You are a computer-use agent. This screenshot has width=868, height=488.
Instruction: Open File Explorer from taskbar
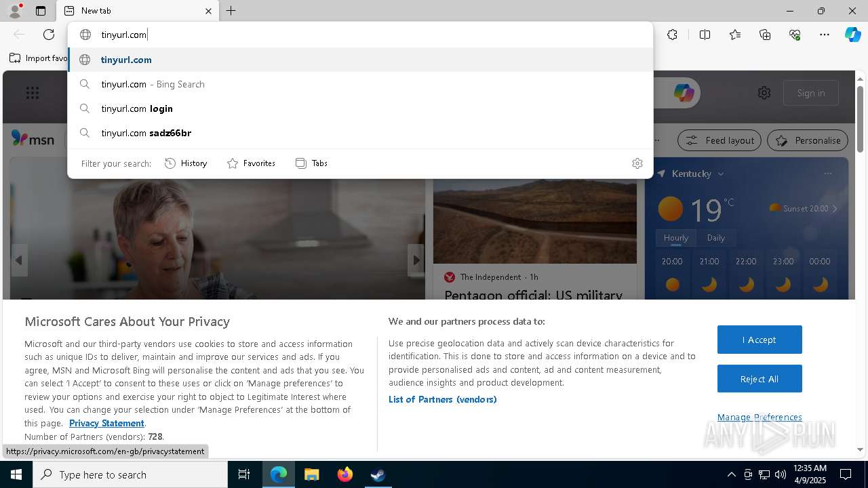point(311,474)
